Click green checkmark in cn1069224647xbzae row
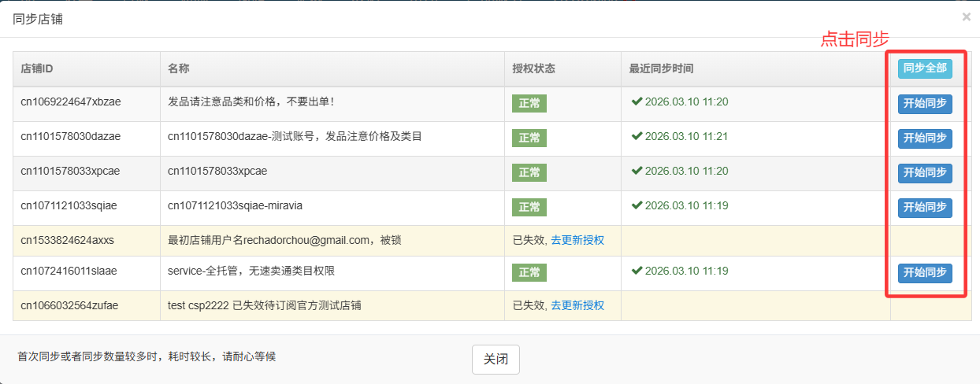The image size is (980, 384). 637,102
